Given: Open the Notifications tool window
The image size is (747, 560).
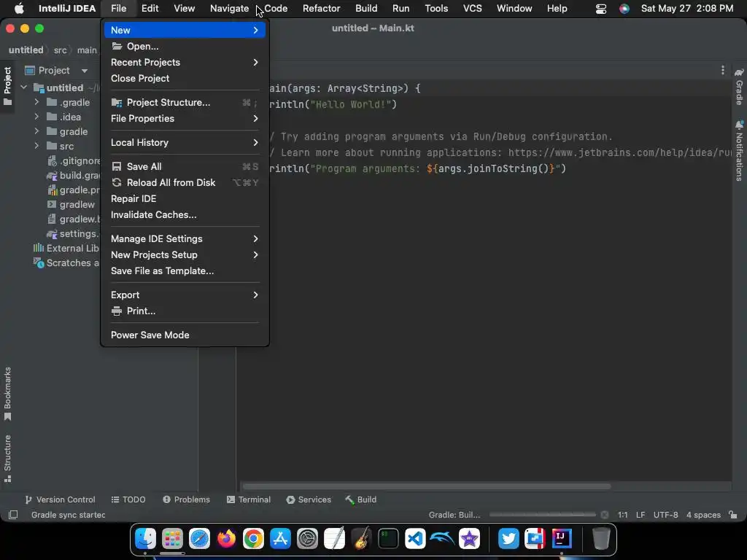Looking at the screenshot, I should click(x=739, y=151).
